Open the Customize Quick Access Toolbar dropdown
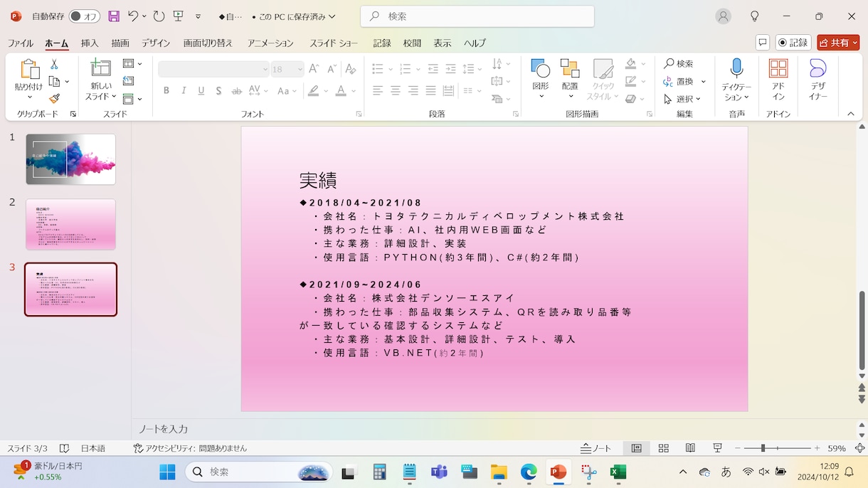The width and height of the screenshot is (868, 488). click(198, 16)
